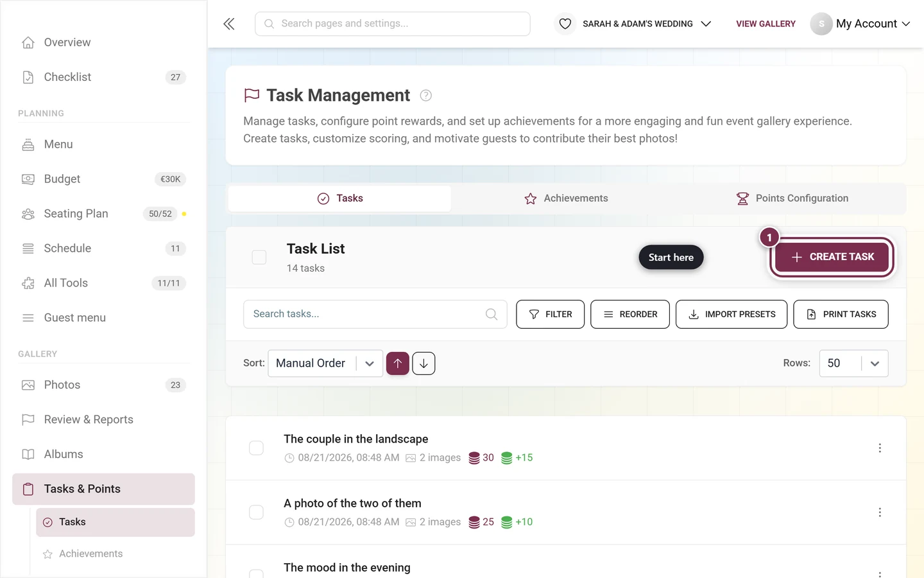Click the Tasks & Points clipboard icon
924x578 pixels.
(28, 489)
